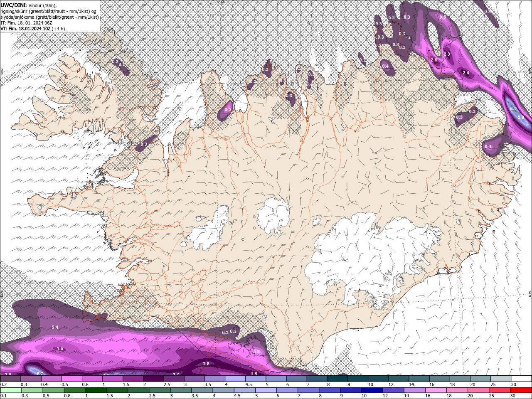This screenshot has width=532, height=399.
Task: Click the 5.8 precipitation value off the east coast
Action: [x=521, y=117]
